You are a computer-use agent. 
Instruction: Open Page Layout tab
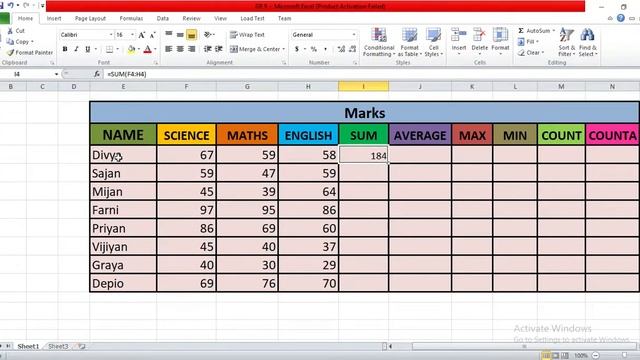90,18
